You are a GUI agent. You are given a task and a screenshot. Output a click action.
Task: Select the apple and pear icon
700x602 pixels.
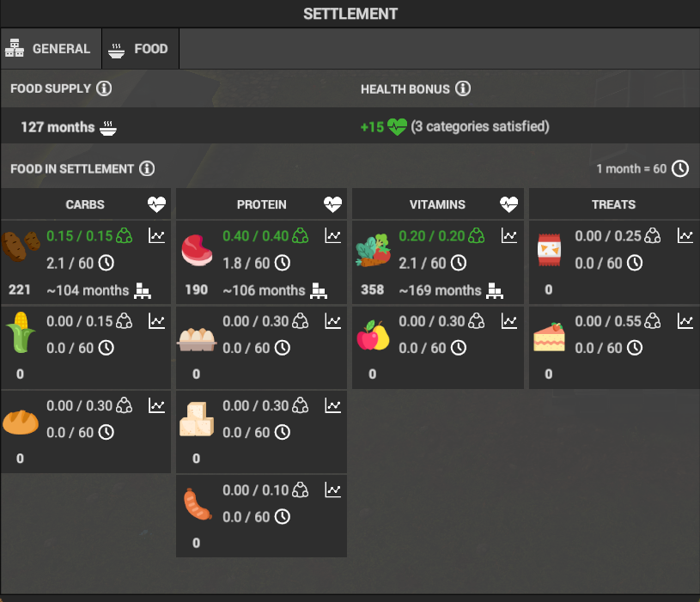[x=374, y=335]
